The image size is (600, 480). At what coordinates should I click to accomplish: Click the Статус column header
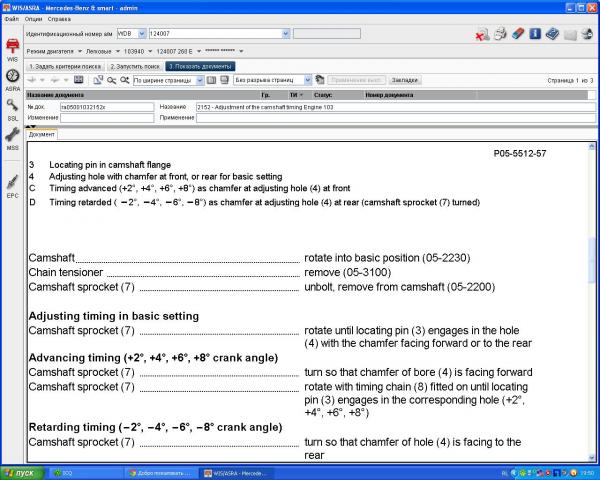(x=323, y=95)
